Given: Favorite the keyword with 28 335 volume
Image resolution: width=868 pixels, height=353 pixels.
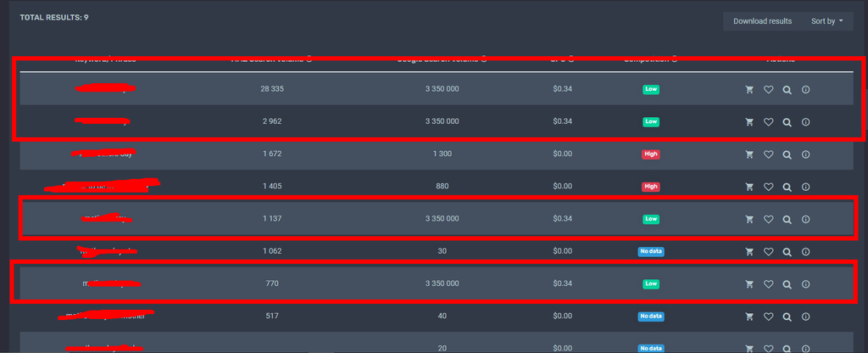Looking at the screenshot, I should click(768, 89).
